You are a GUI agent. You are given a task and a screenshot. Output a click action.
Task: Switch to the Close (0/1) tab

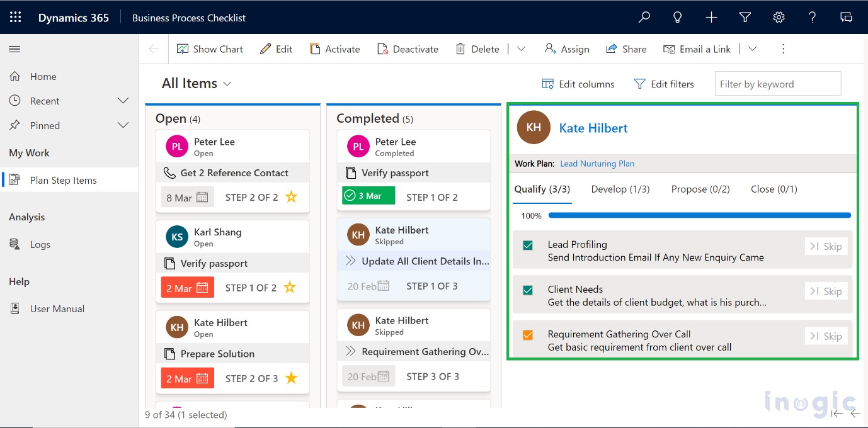point(774,189)
